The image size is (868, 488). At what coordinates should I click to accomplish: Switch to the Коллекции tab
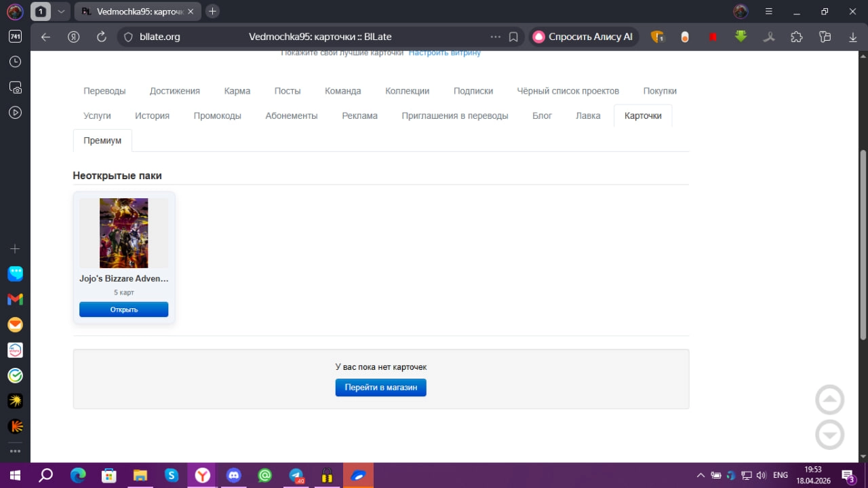pyautogui.click(x=408, y=91)
